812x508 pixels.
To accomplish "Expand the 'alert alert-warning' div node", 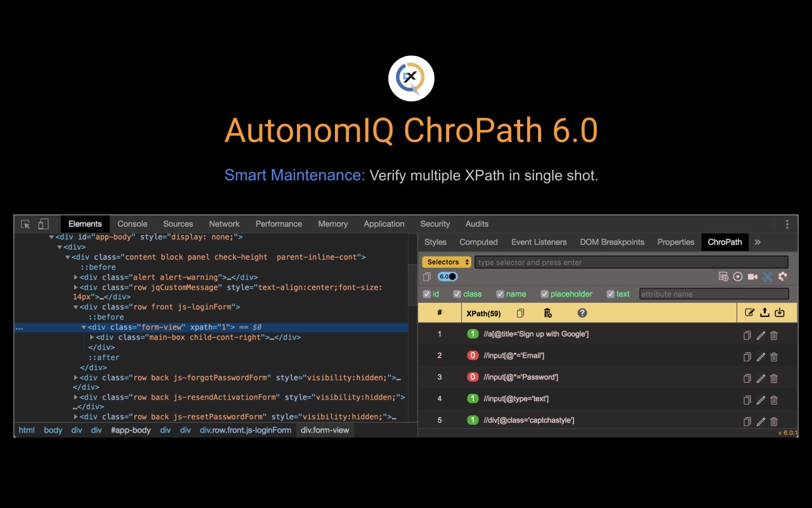I will pos(76,277).
